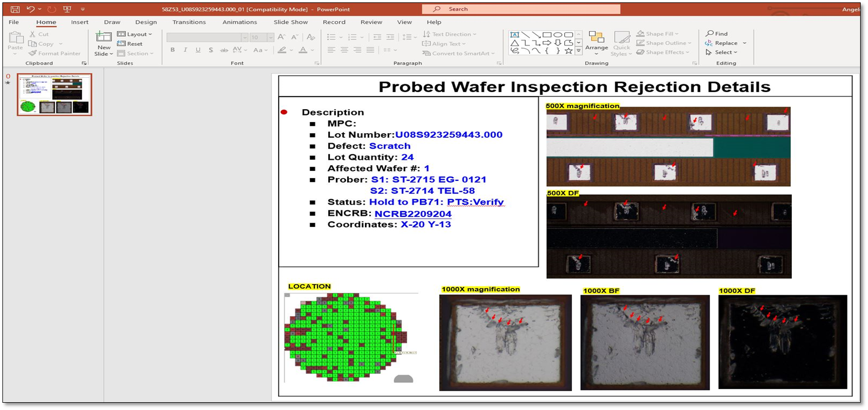Justify the paragraph text
Image resolution: width=868 pixels, height=410 pixels.
pyautogui.click(x=370, y=50)
